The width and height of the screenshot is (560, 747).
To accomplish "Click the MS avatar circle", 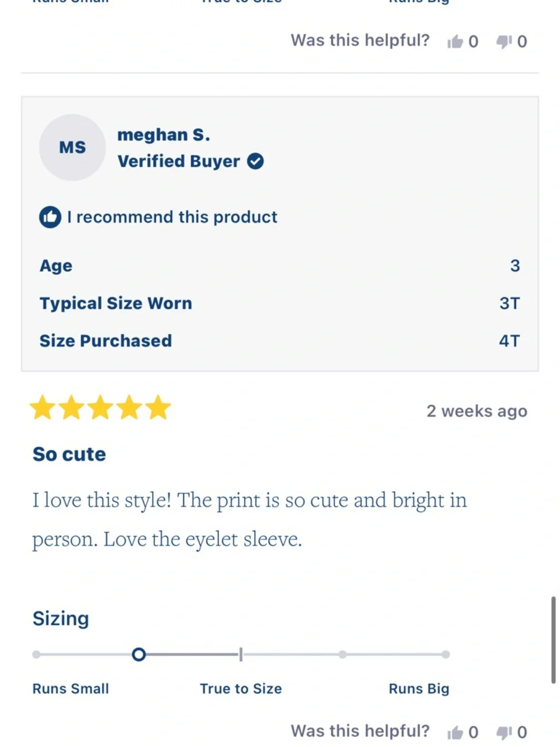I will pos(72,147).
